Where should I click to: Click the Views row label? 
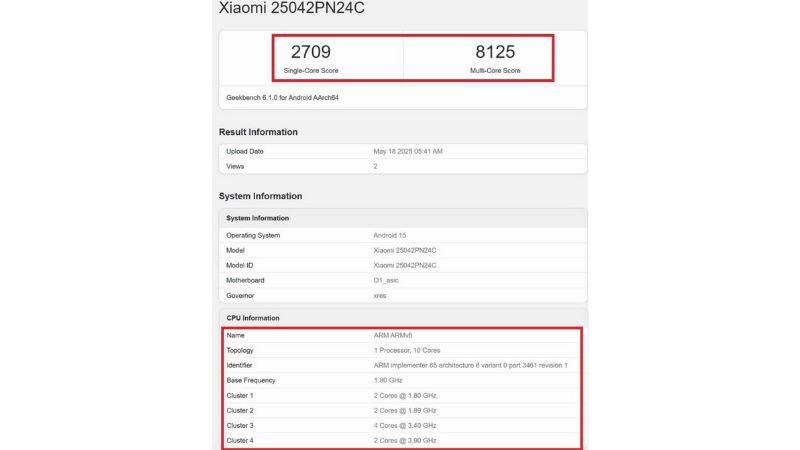click(x=235, y=166)
